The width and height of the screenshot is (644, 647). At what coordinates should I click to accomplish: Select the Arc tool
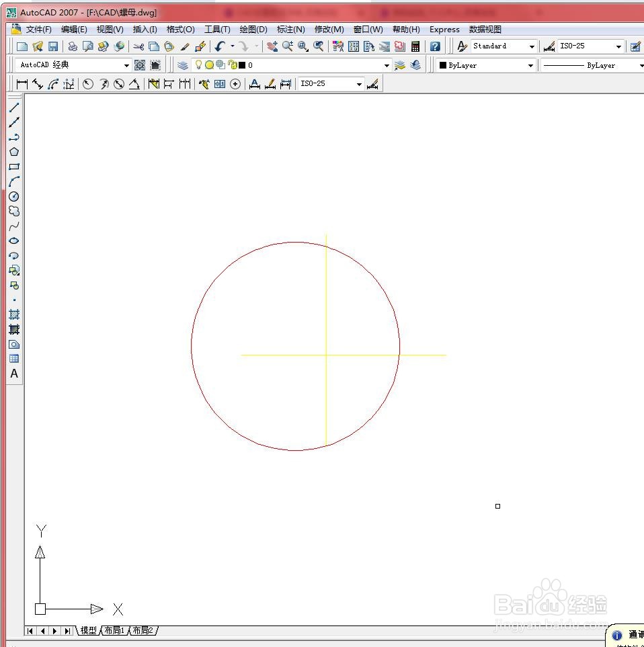pos(14,181)
